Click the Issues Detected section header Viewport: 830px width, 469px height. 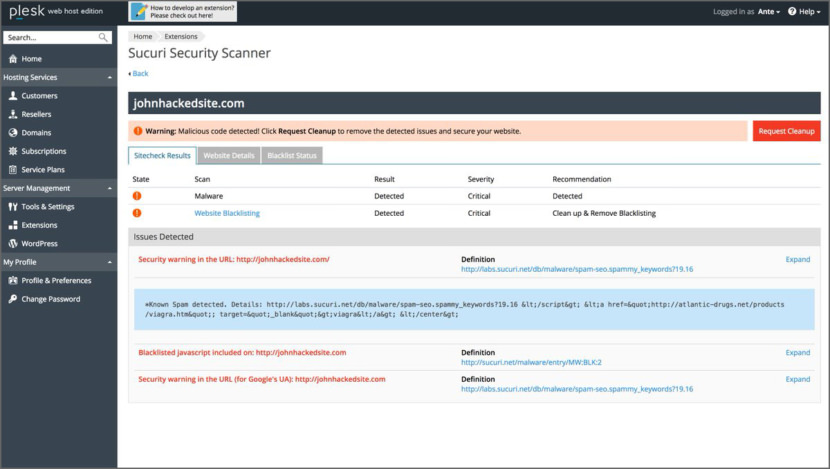tap(474, 237)
